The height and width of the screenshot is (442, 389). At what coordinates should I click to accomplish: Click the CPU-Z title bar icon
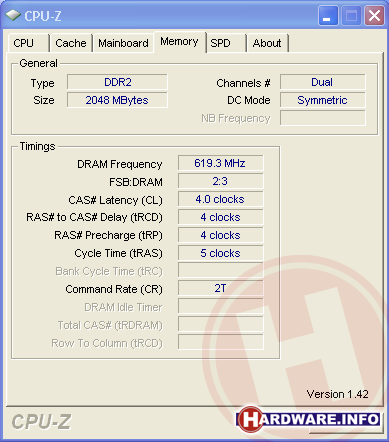(x=13, y=15)
